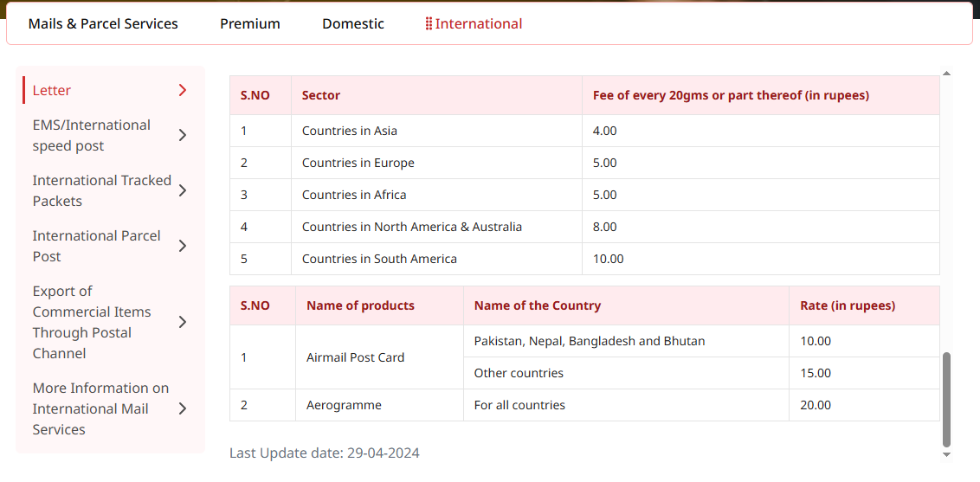Screen dimensions: 980x482
Task: Click the More Information on International Mail chevron
Action: [x=183, y=408]
